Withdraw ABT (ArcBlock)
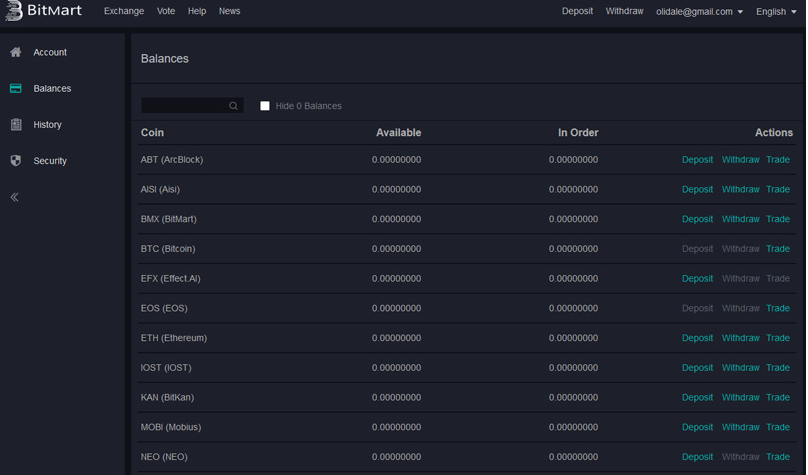Viewport: 808px width, 475px height. coord(740,160)
